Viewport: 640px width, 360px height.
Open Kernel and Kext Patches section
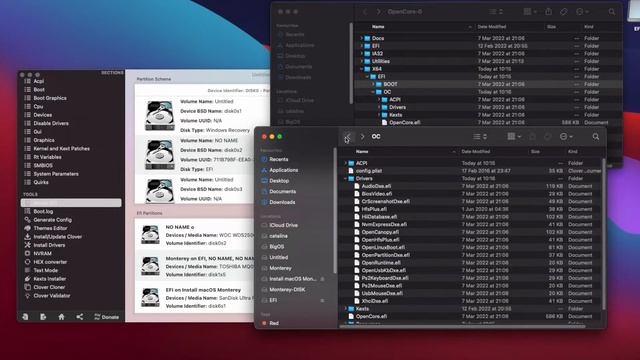click(x=61, y=149)
